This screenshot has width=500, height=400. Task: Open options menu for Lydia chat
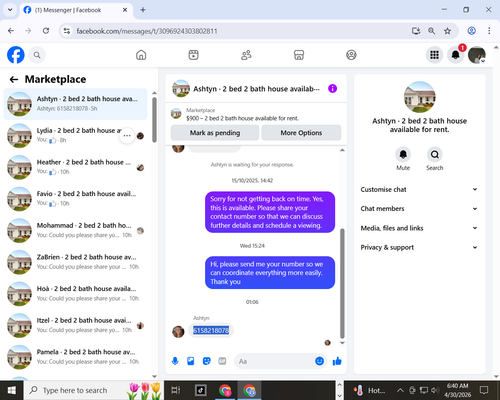127,136
